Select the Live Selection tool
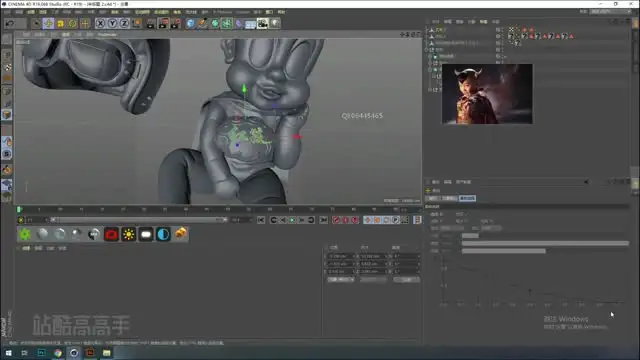640x360 pixels. click(36, 24)
